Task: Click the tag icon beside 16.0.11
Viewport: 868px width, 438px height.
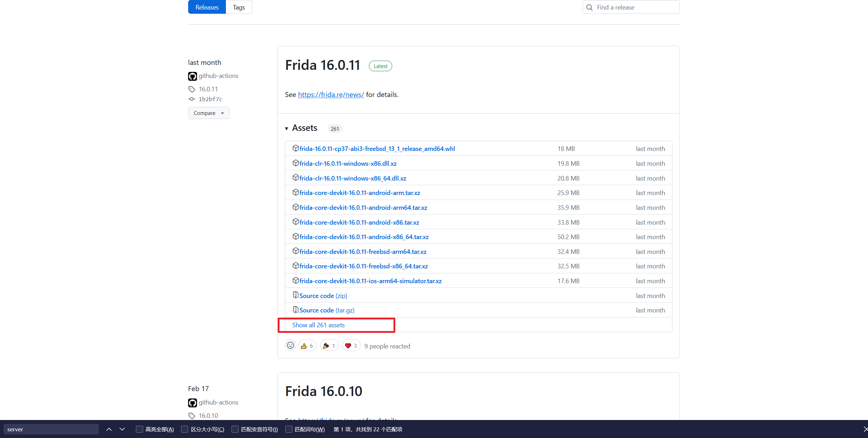Action: coord(192,89)
